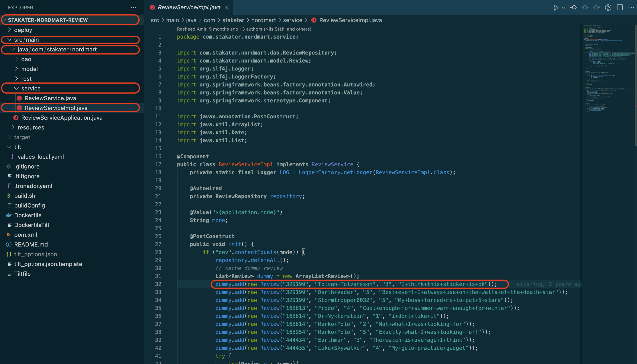
Task: Open next revision with GitLens arrow icon
Action: coord(596,8)
